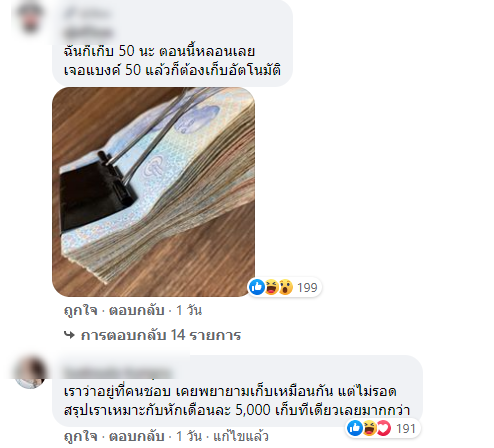Screen dimensions: 494x448
Task: Click the heart reaction on the 5,000 comment
Action: click(384, 428)
